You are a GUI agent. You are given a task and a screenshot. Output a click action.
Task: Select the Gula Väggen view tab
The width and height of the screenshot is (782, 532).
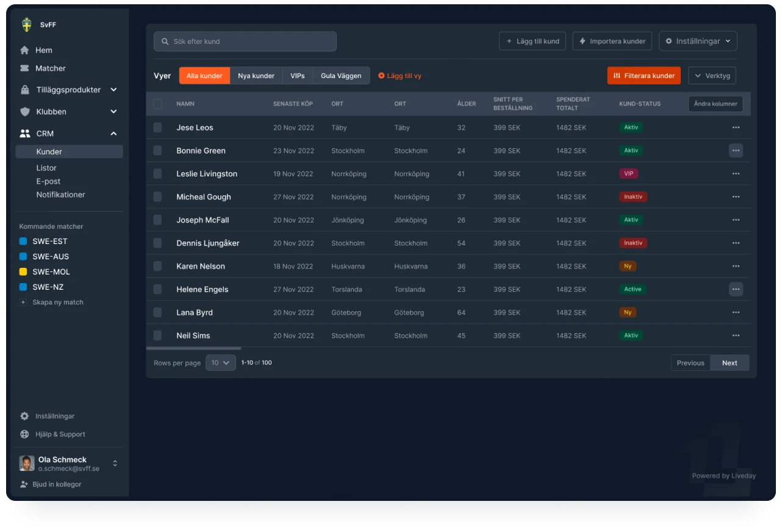point(341,76)
